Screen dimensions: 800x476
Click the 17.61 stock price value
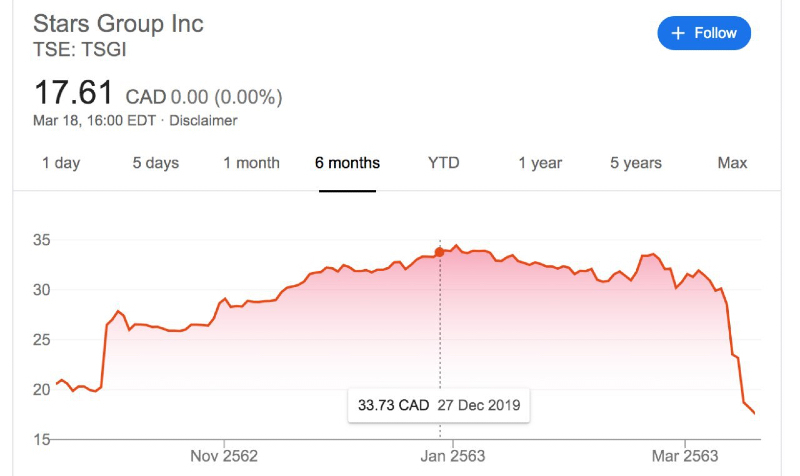(75, 93)
